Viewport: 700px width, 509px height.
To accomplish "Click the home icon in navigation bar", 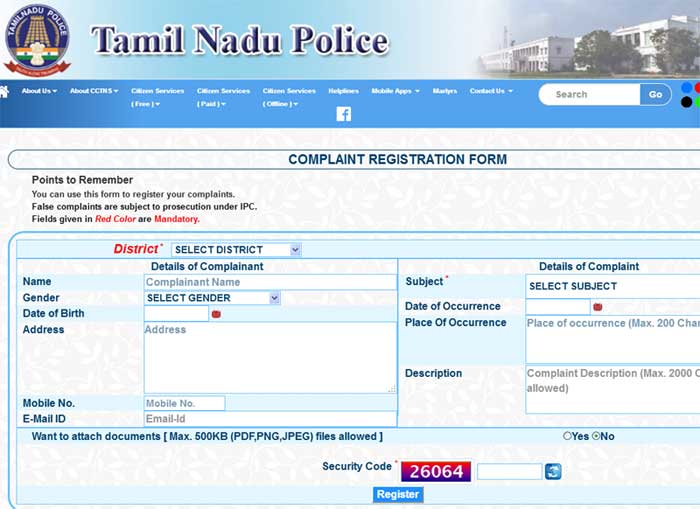I will click(4, 92).
